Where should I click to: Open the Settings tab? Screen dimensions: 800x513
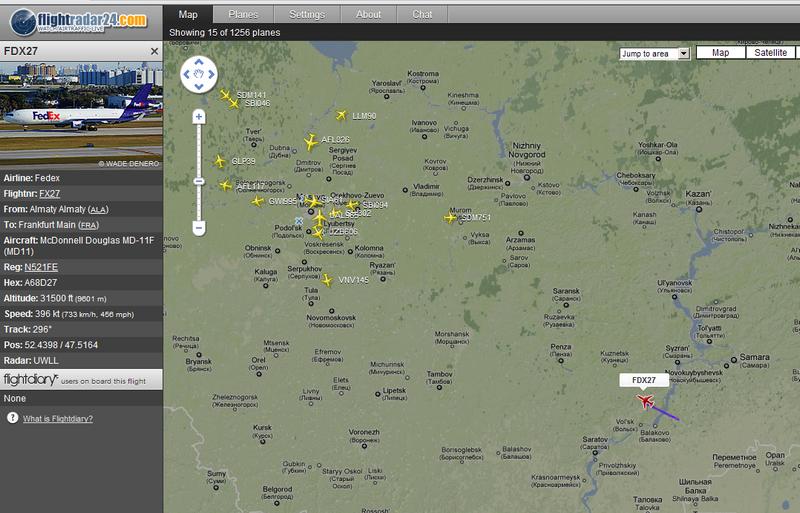point(307,14)
